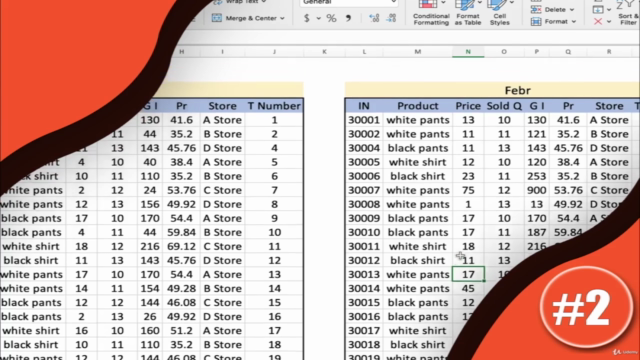640x360 pixels.
Task: Click the IN header cell
Action: click(x=364, y=106)
